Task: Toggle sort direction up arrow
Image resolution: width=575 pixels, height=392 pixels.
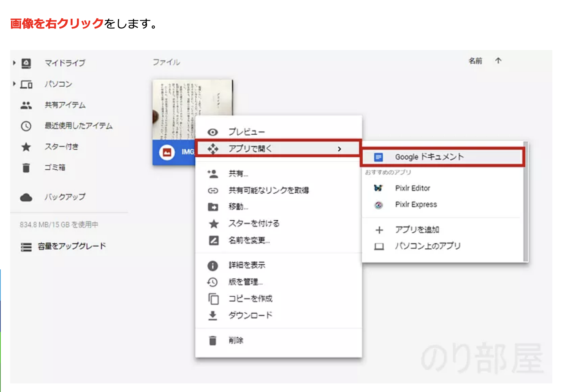Action: pyautogui.click(x=498, y=61)
